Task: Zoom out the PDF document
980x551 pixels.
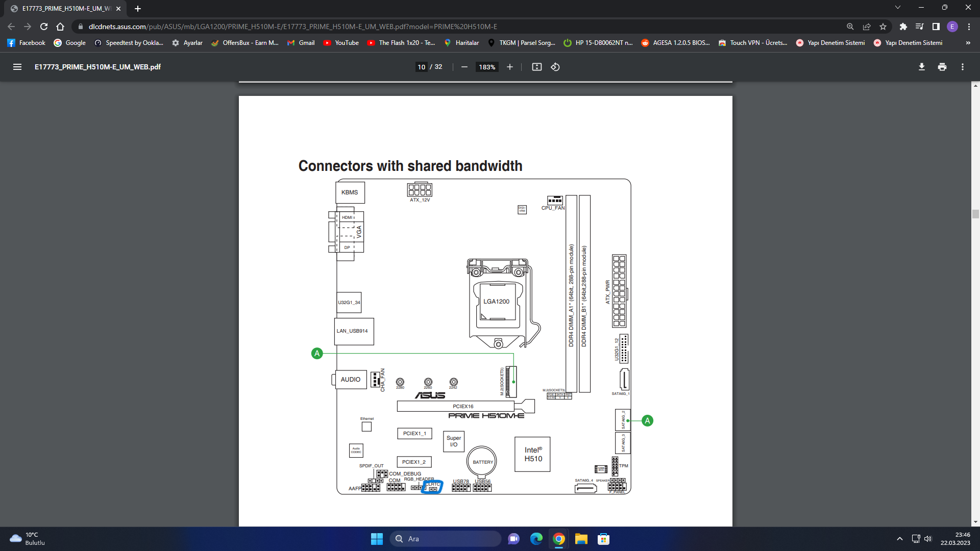Action: tap(464, 67)
